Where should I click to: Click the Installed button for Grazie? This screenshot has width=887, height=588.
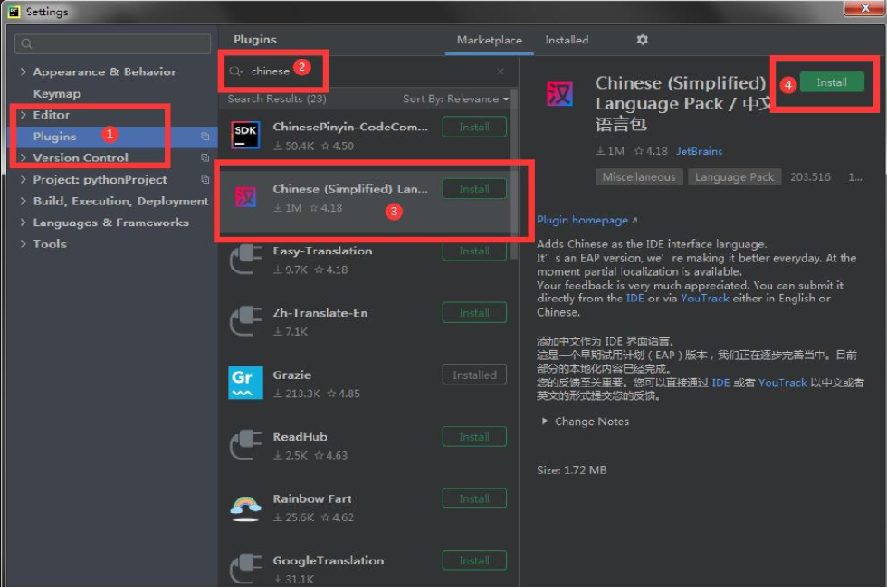[x=474, y=375]
